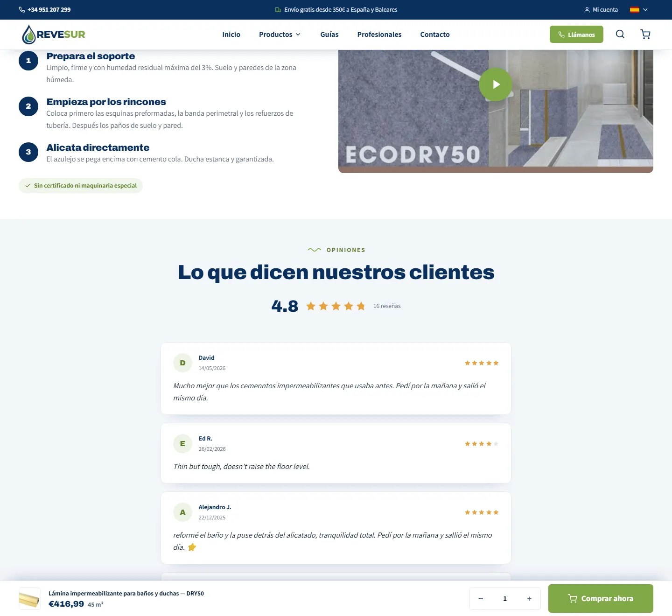Click the product title in sticky bar
The width and height of the screenshot is (672, 616).
tap(126, 594)
